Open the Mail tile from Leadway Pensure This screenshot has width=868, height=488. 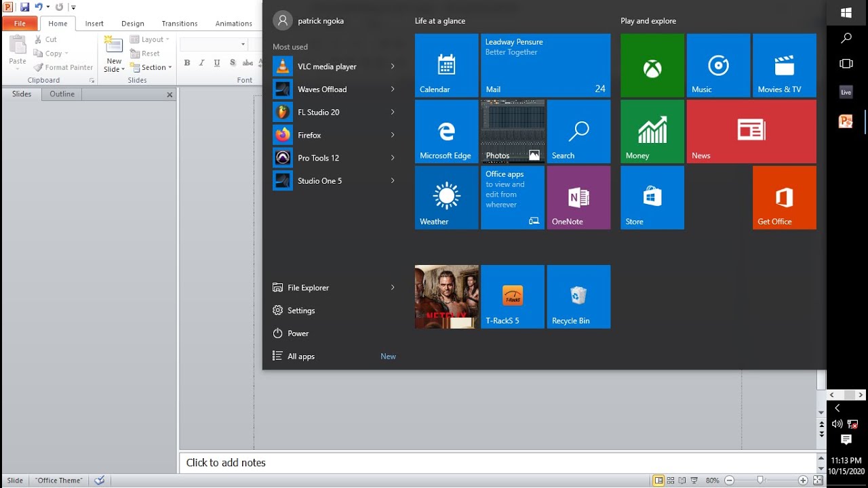tap(545, 66)
